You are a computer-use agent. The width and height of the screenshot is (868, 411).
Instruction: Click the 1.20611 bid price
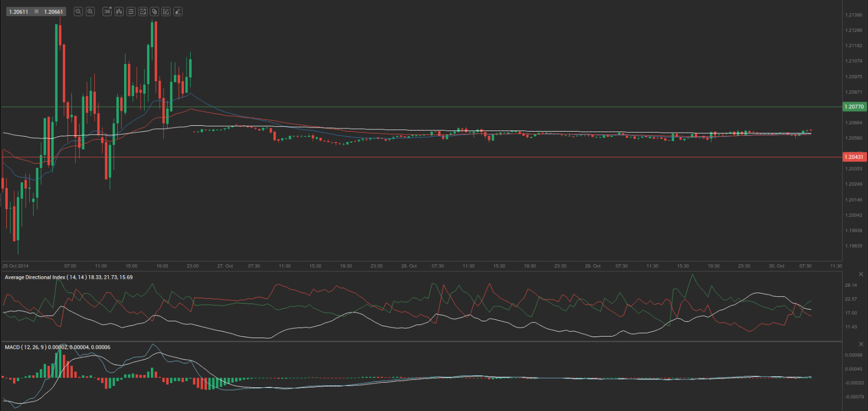tap(19, 12)
